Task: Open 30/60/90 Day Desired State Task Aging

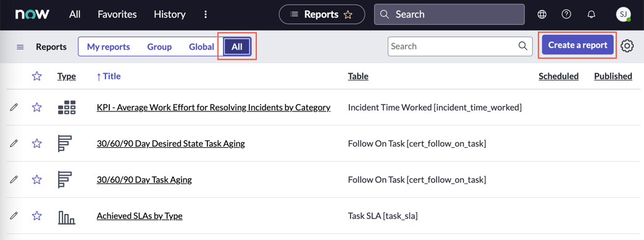Action: 171,144
